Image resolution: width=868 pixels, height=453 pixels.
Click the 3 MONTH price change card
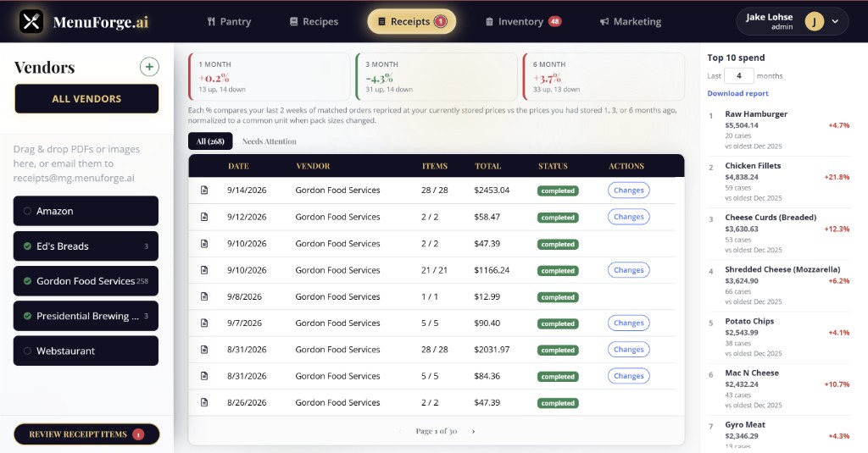click(437, 77)
